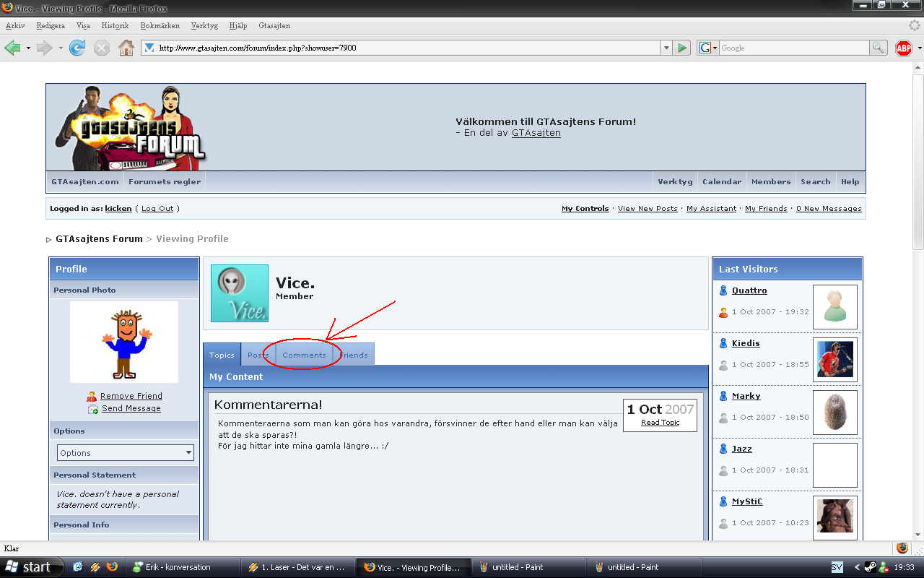Click the Log Out link
This screenshot has width=924, height=578.
click(x=157, y=209)
